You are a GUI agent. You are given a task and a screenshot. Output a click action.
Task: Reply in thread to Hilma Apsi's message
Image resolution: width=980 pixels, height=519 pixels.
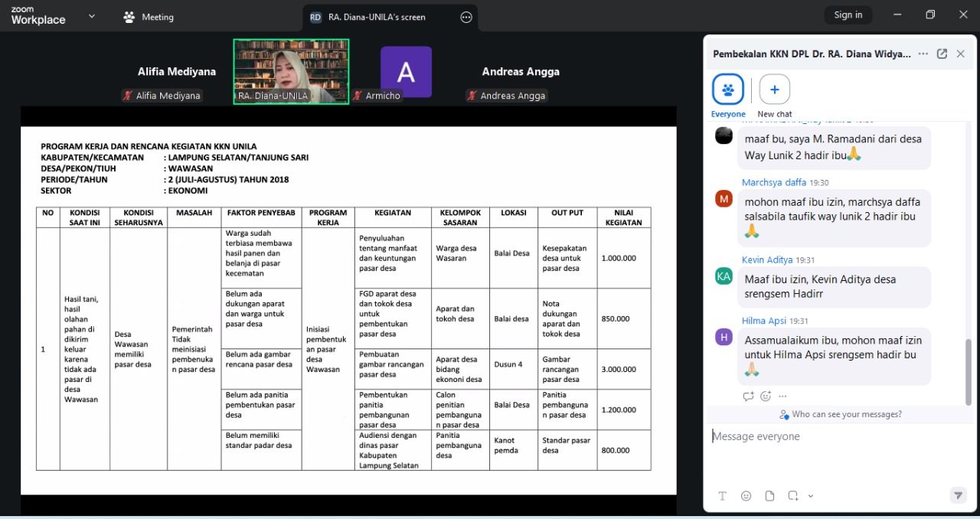tap(748, 396)
